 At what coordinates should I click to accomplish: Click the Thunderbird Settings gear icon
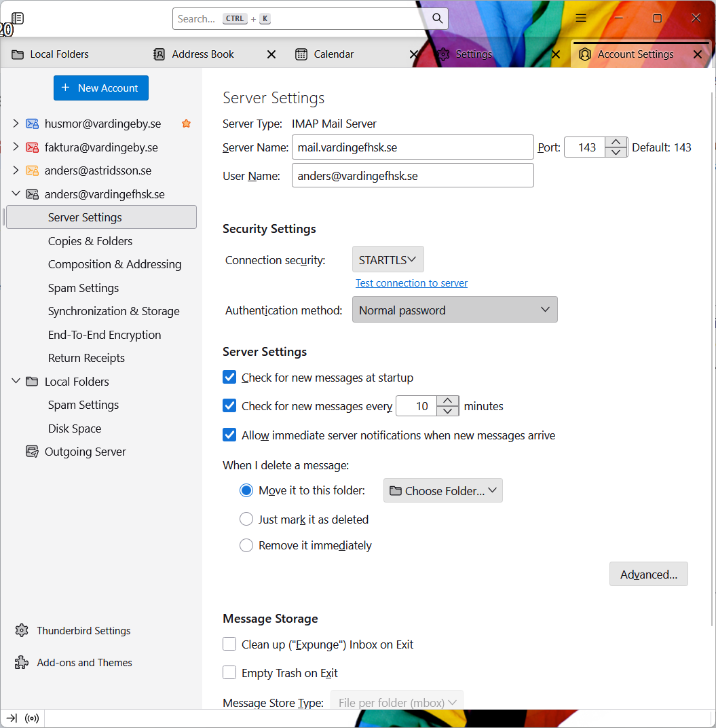(x=22, y=630)
